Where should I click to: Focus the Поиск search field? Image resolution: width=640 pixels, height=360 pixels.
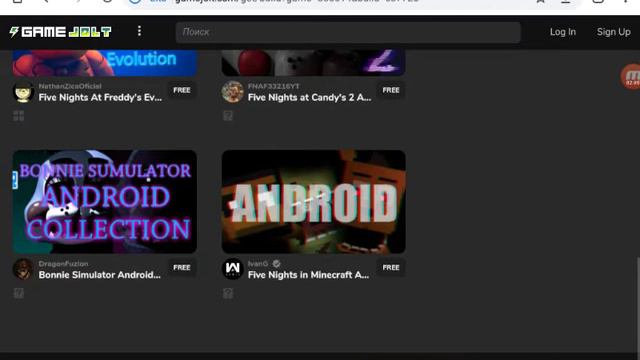click(x=348, y=32)
